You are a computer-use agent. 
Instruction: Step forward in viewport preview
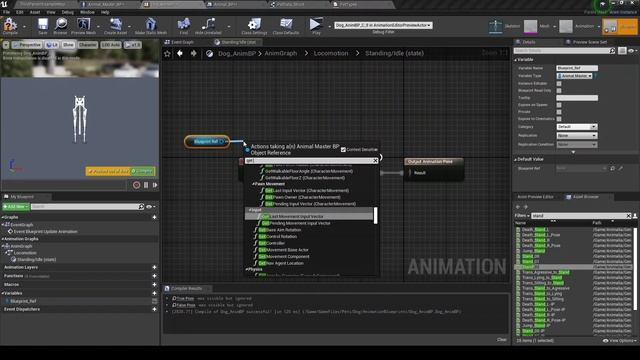click(x=155, y=185)
